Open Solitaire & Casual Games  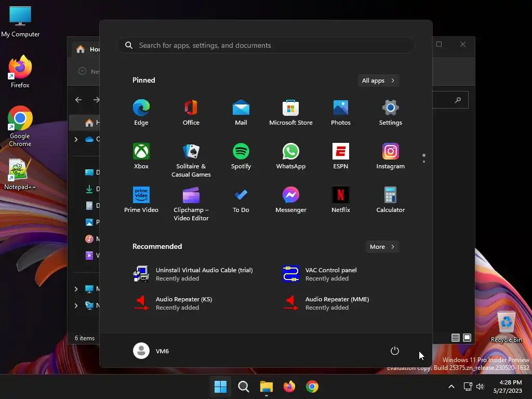click(191, 160)
